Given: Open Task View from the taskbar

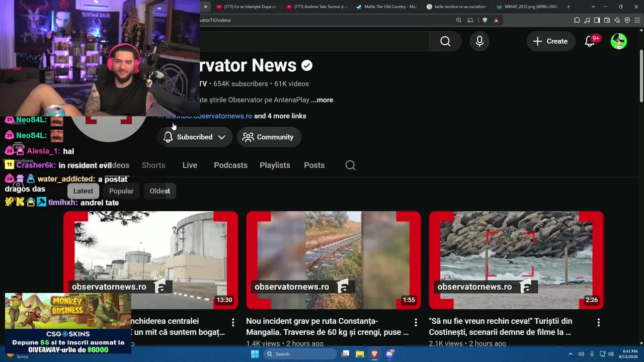Looking at the screenshot, I should [x=345, y=354].
